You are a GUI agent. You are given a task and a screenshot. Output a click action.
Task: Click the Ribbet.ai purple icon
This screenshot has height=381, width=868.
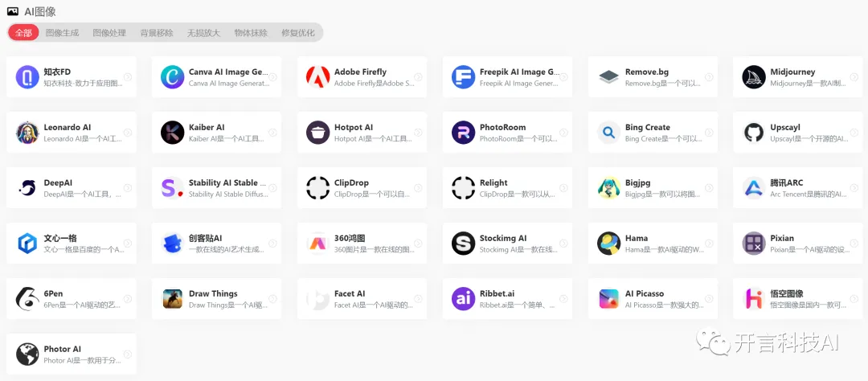[x=464, y=298]
